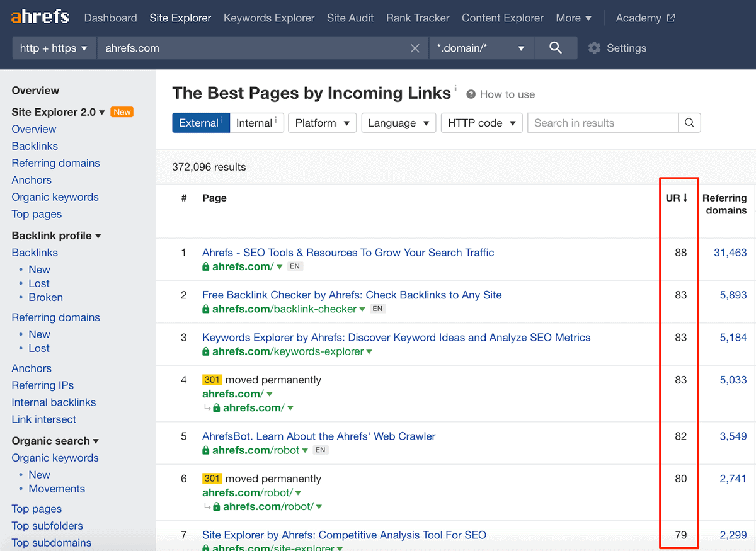Screen dimensions: 756x551
Task: Click the info icon next to page title
Action: point(455,89)
